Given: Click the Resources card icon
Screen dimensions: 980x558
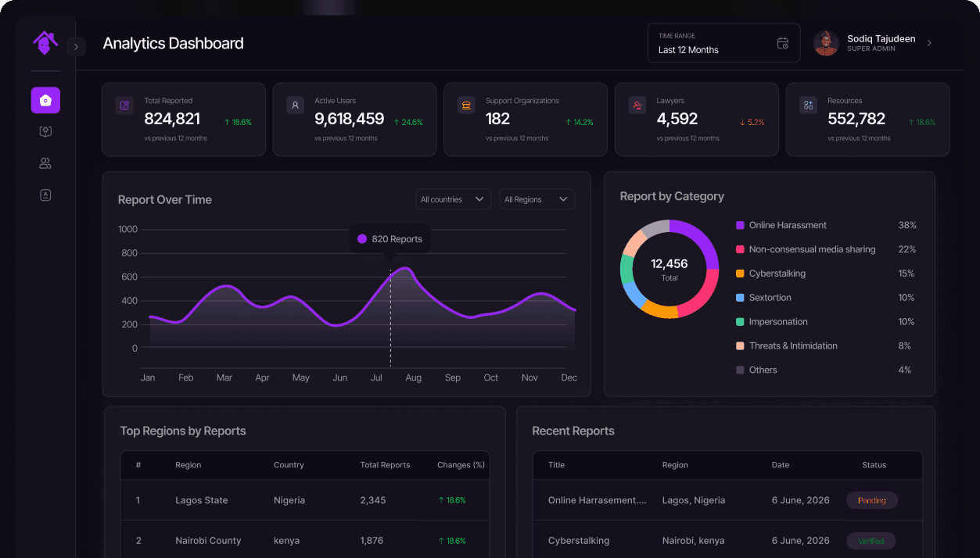Looking at the screenshot, I should [808, 105].
